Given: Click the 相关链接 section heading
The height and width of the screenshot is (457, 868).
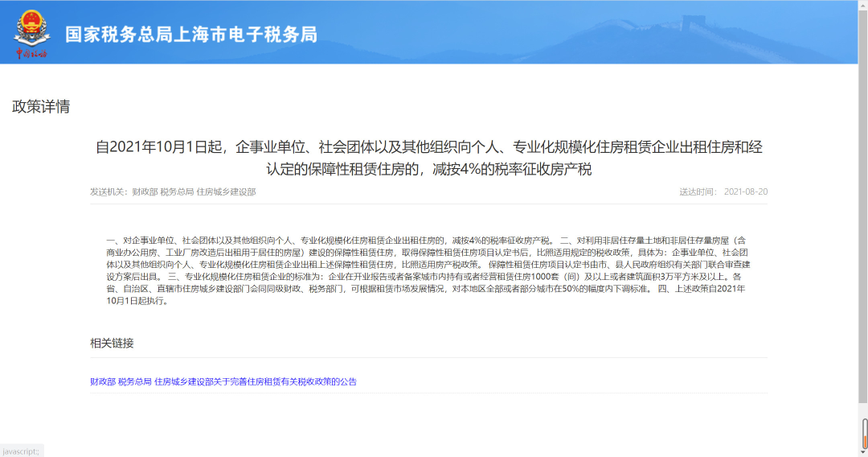Looking at the screenshot, I should coord(112,344).
